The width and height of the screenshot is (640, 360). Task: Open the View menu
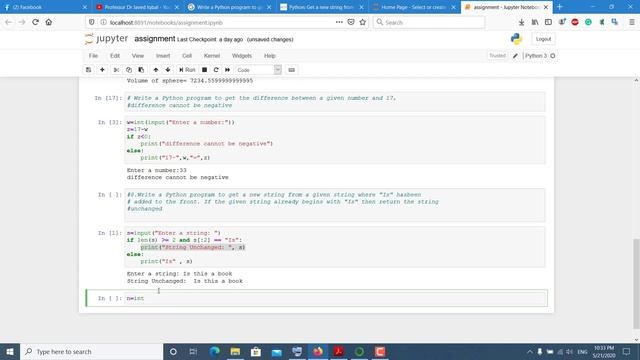pos(138,56)
